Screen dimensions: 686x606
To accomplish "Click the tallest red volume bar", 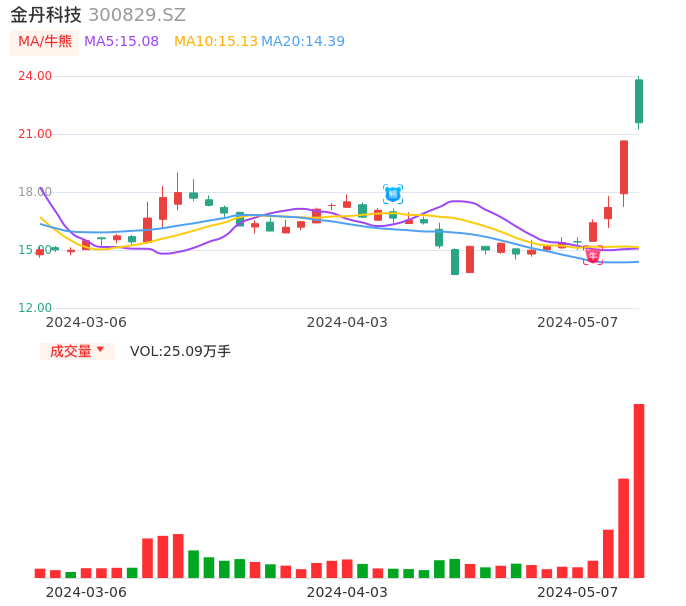I will pos(639,491).
